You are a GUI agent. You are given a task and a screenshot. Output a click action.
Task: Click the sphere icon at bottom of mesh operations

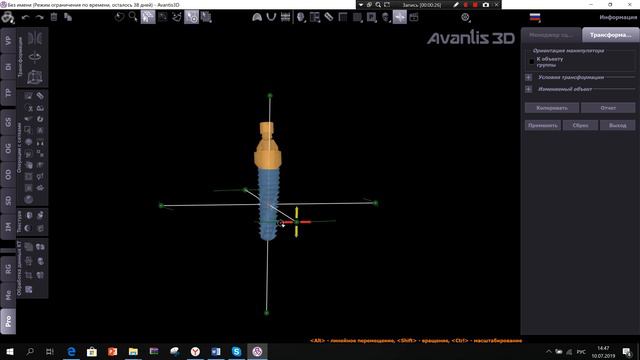[29, 199]
